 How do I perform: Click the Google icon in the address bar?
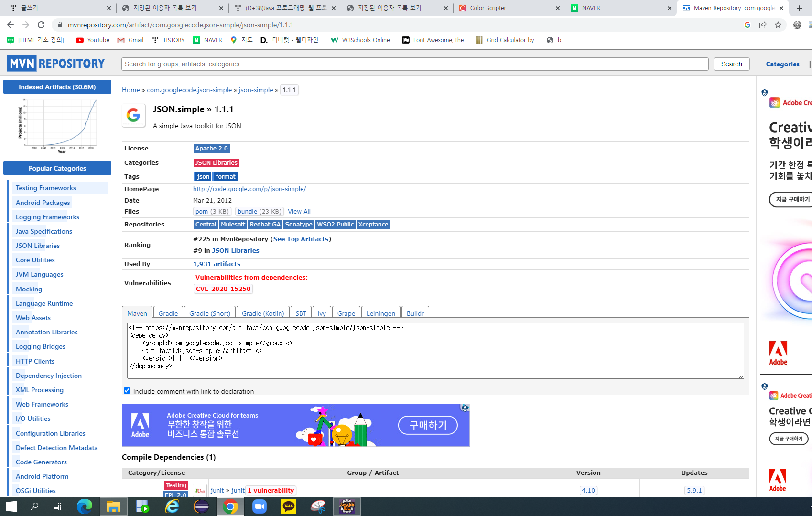[x=747, y=25]
